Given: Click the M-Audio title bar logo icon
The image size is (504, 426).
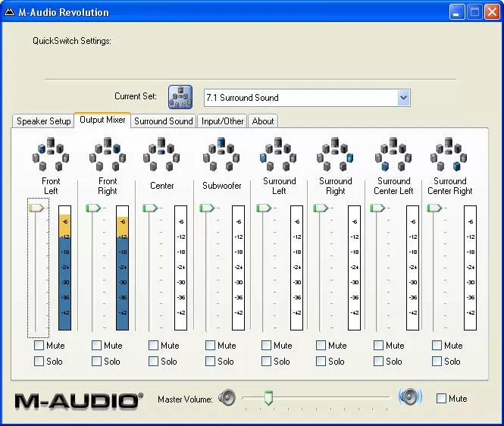Looking at the screenshot, I should 10,12.
